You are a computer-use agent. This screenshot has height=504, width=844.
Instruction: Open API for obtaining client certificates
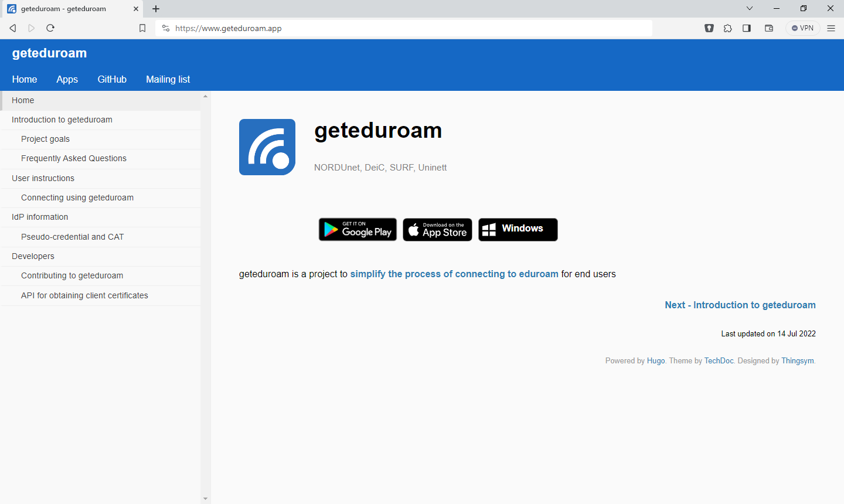100,296
